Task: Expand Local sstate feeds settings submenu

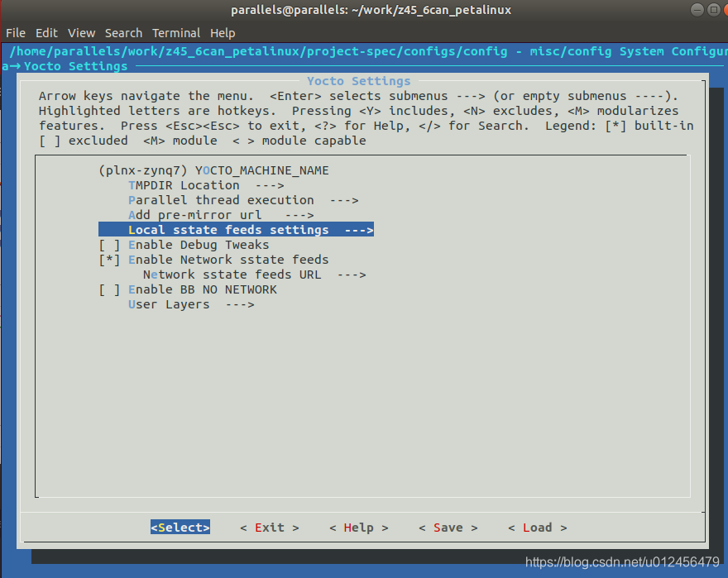Action: click(236, 230)
